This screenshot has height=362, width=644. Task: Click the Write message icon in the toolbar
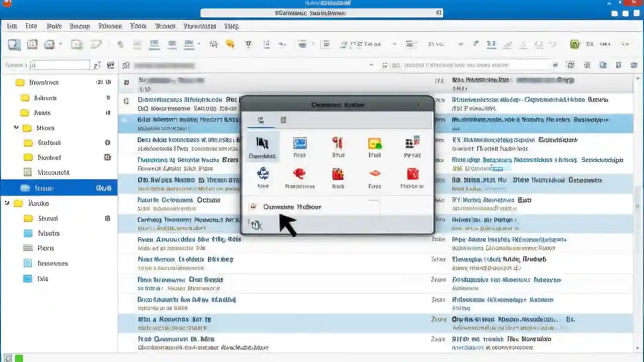click(x=32, y=44)
